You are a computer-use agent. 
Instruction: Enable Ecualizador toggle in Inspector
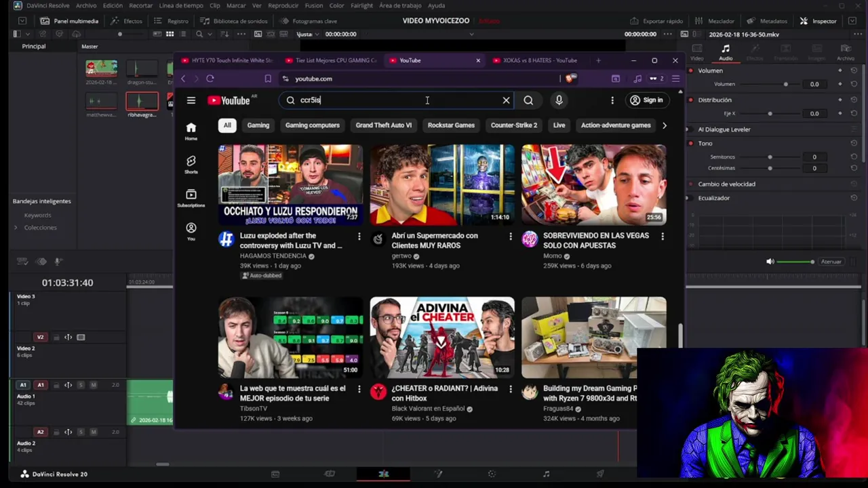tap(690, 198)
